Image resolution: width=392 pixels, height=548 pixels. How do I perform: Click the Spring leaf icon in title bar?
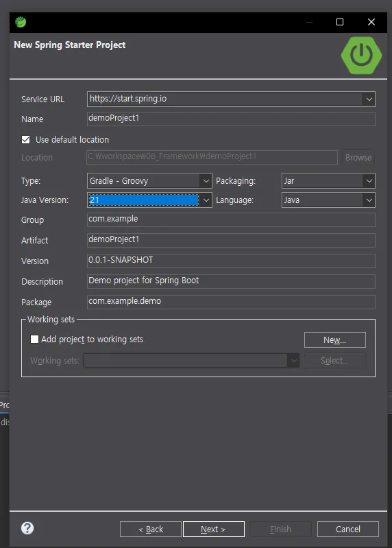click(x=21, y=22)
